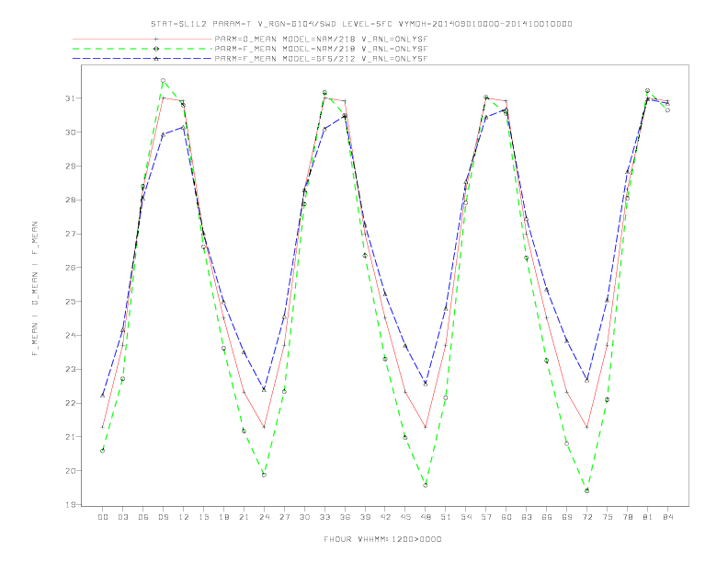Viewport: 728px width, 563px height.
Task: Click the y-axis tick label 29
Action: click(x=70, y=166)
